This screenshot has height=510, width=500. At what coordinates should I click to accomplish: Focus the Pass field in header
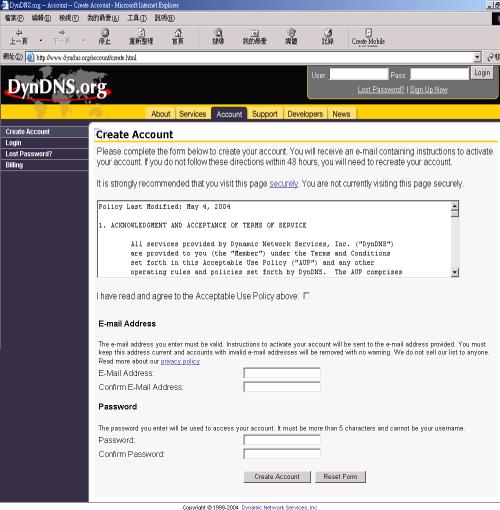439,74
